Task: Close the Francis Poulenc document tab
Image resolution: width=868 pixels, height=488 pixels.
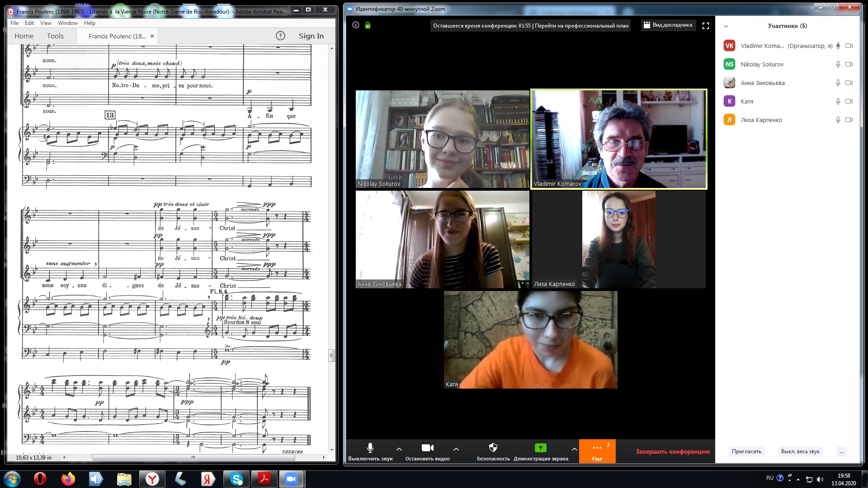Action: 152,36
